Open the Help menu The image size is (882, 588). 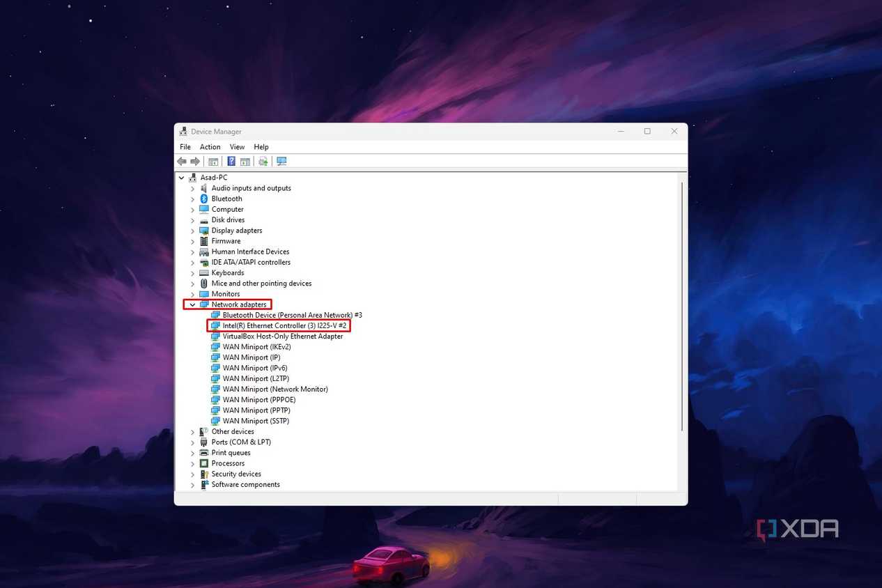tap(261, 147)
